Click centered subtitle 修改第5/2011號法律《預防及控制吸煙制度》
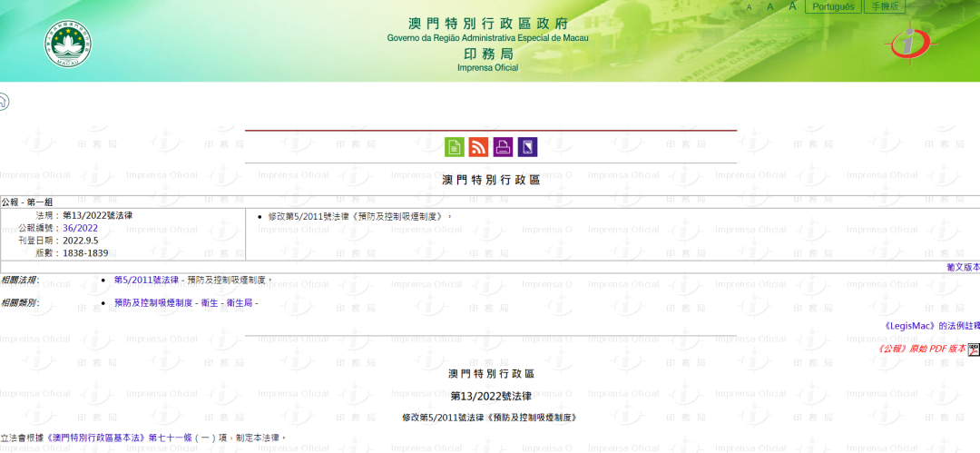This screenshot has height=453, width=980. (x=489, y=418)
